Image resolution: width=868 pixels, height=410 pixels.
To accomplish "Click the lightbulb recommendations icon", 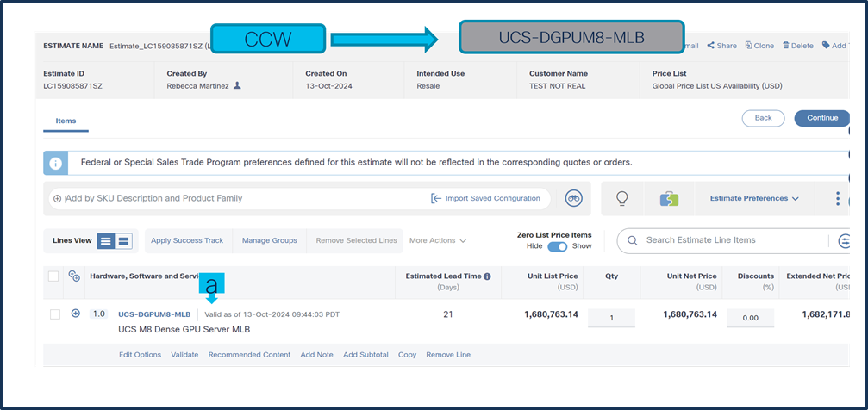I will click(x=622, y=198).
